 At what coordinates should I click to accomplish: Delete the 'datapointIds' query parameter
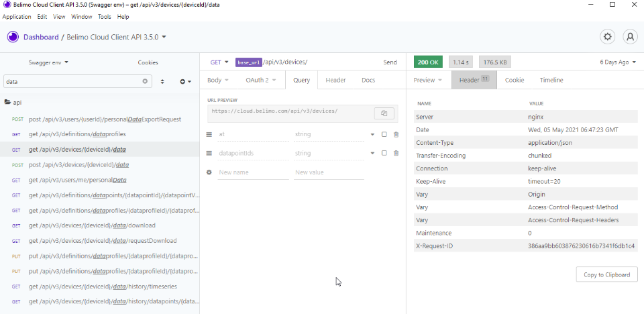(396, 153)
